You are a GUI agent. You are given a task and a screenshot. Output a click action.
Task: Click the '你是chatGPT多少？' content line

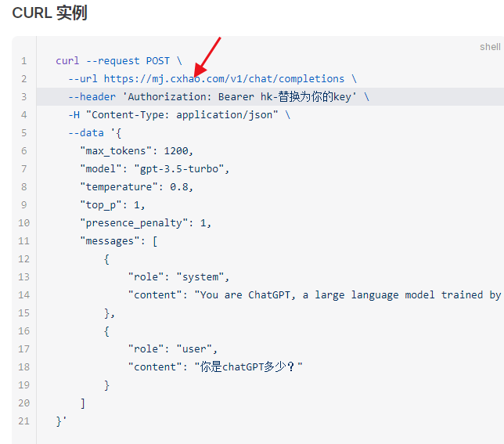point(215,366)
